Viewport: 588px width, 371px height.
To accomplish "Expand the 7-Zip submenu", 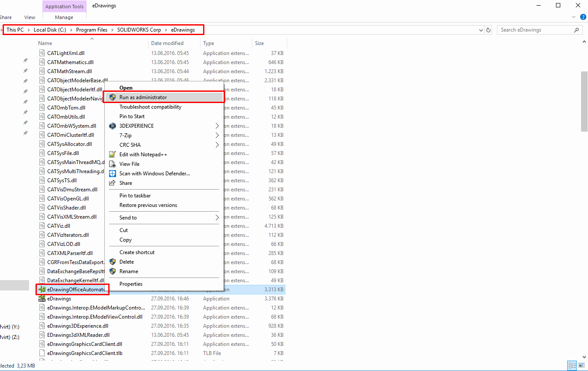I will [x=217, y=135].
